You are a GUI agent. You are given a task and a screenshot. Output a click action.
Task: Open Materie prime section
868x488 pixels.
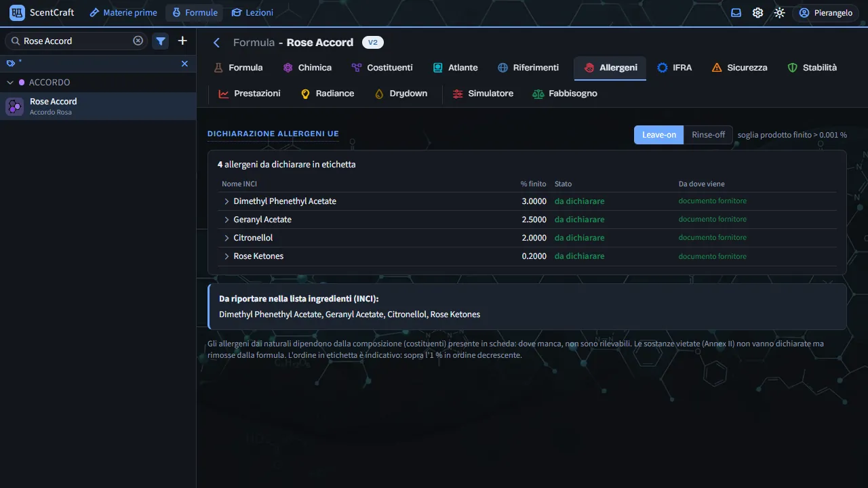pyautogui.click(x=123, y=13)
